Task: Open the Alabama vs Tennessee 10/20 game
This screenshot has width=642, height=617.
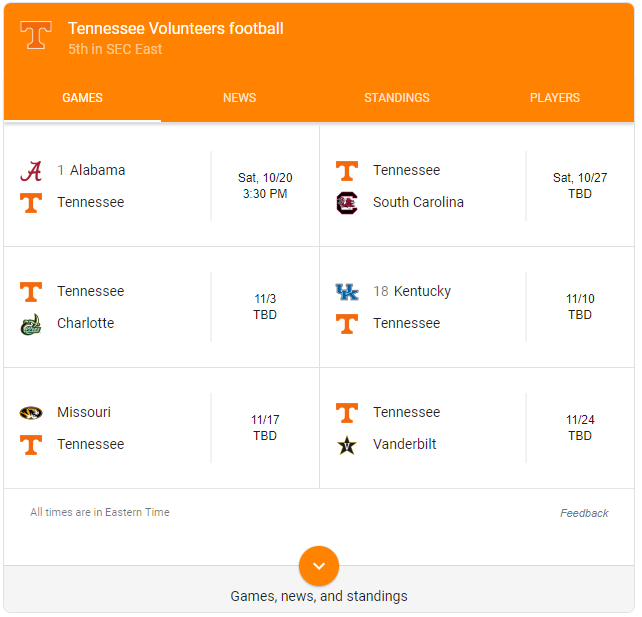Action: [162, 187]
